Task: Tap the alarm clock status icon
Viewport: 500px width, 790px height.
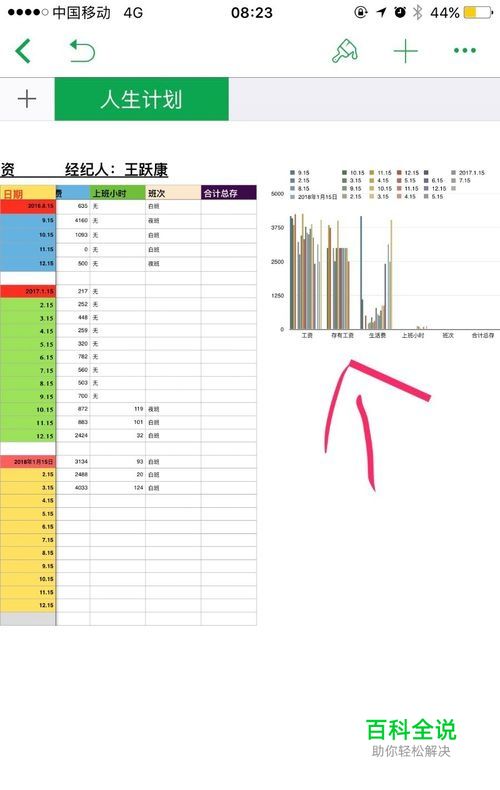Action: point(400,13)
